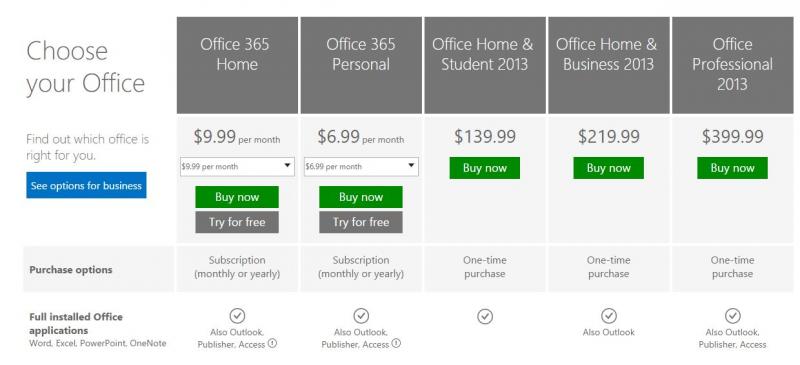Viewport: 800px width, 365px height.
Task: Click dropdown arrow in Office 365 Home price
Action: 287,166
